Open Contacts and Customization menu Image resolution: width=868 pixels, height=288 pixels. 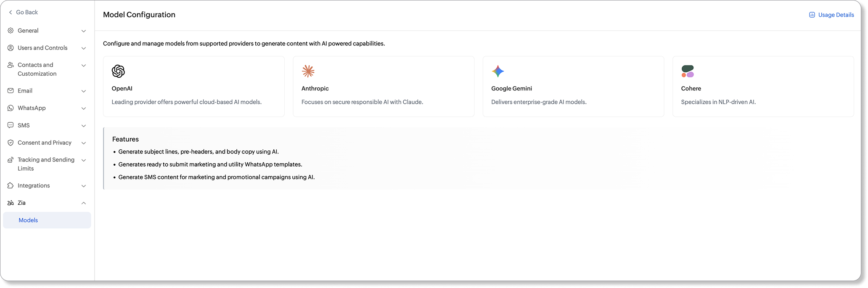tap(47, 69)
